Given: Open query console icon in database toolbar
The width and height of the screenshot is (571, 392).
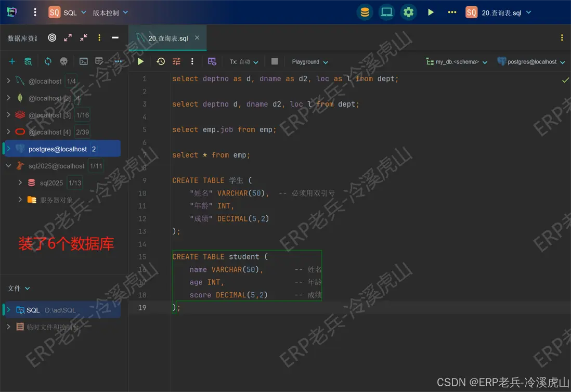Looking at the screenshot, I should coord(83,61).
